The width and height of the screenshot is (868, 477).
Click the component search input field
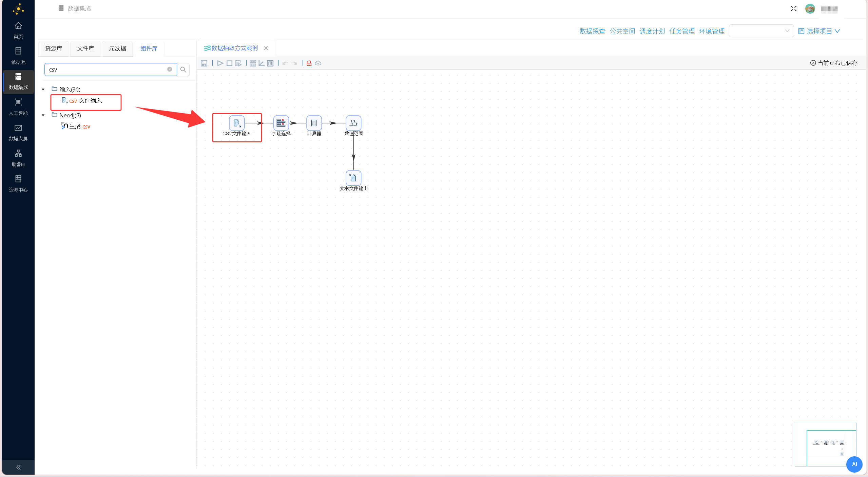click(x=111, y=69)
